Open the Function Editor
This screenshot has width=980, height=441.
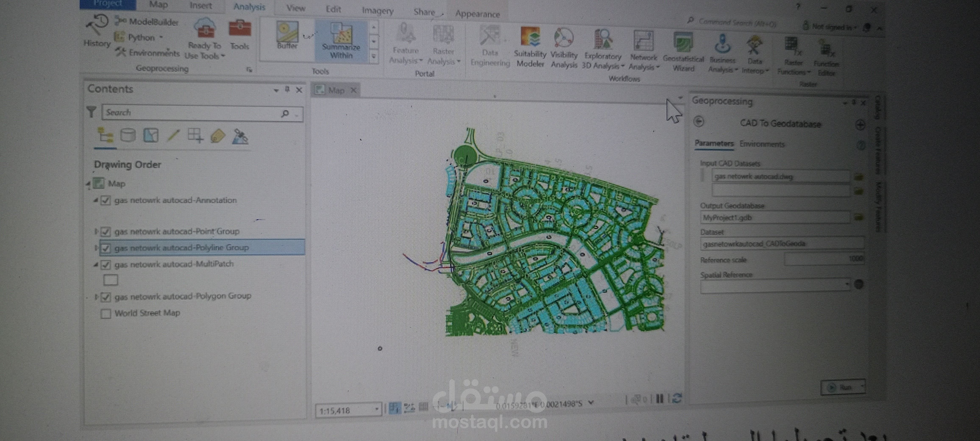click(826, 58)
